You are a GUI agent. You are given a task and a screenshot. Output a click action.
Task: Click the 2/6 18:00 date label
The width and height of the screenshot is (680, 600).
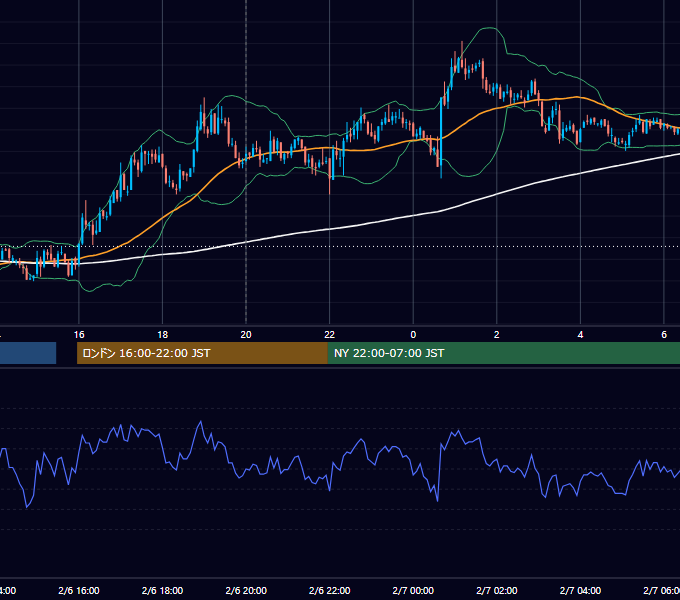click(x=162, y=590)
